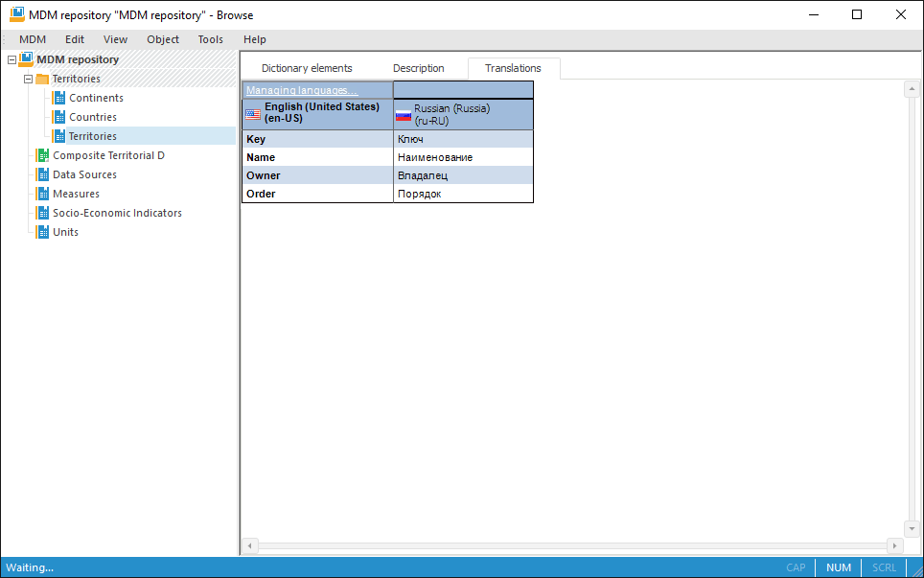Viewport: 924px width, 578px height.
Task: Select the Russian (Russia) column header
Action: click(x=462, y=114)
